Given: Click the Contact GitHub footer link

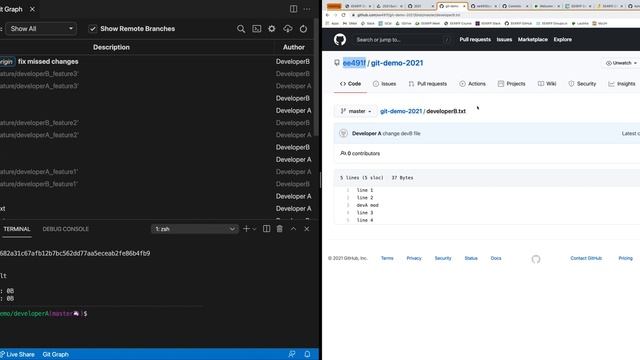Looking at the screenshot, I should pos(586,258).
